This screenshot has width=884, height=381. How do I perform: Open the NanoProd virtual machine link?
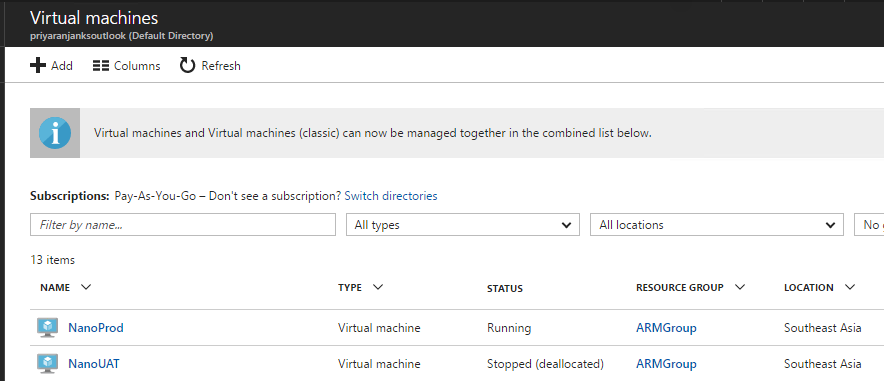(96, 327)
